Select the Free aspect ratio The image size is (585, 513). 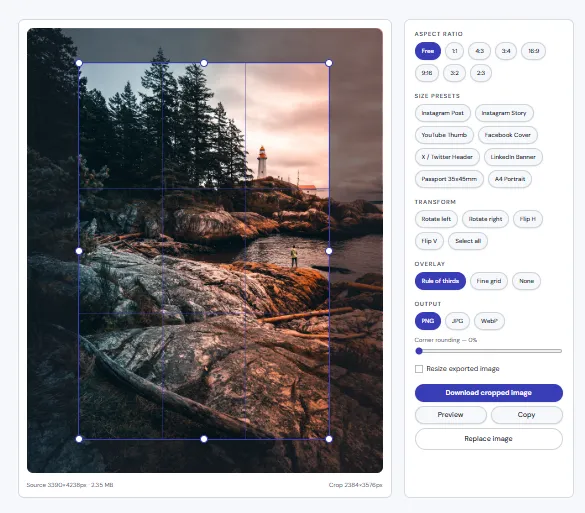pos(428,51)
